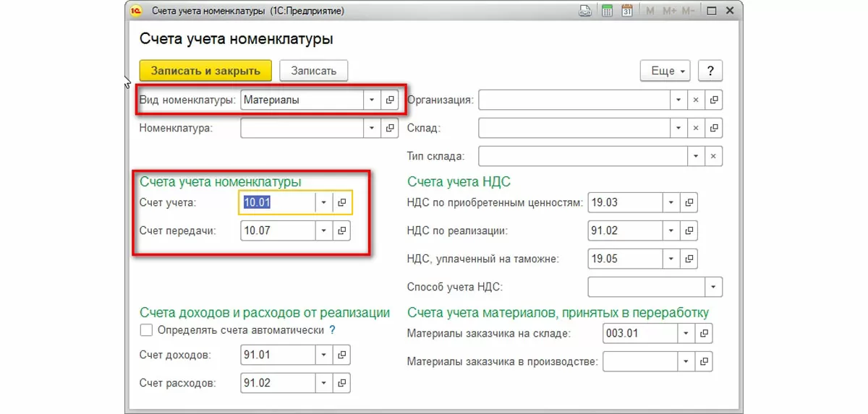The height and width of the screenshot is (414, 868).
Task: Expand Счет доходов dropdown
Action: coord(324,355)
